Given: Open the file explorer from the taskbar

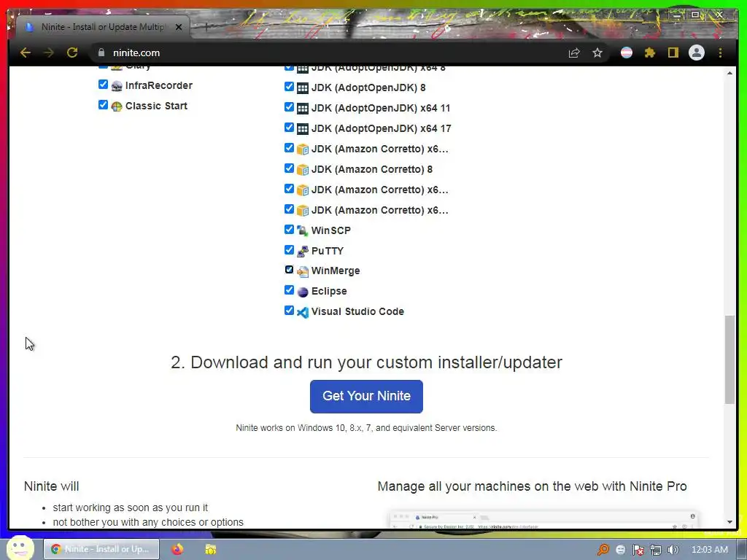Looking at the screenshot, I should (x=211, y=549).
